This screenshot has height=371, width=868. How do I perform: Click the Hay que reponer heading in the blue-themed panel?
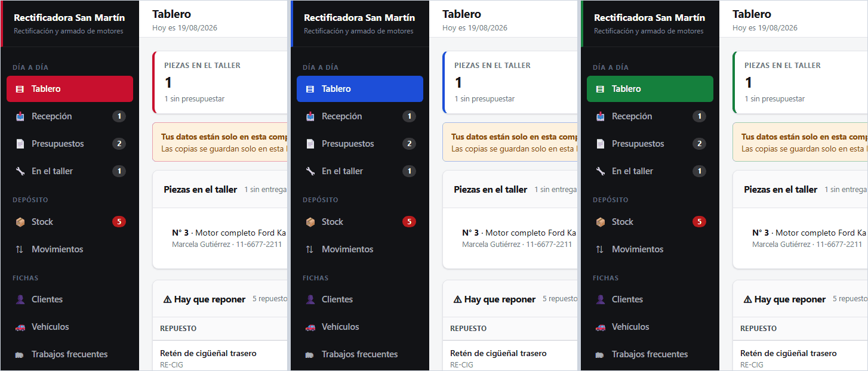pos(500,299)
